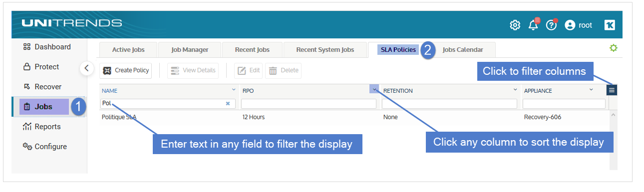Focus the Appliance filter field
Viewport: 644px width, 192px height.
point(564,104)
